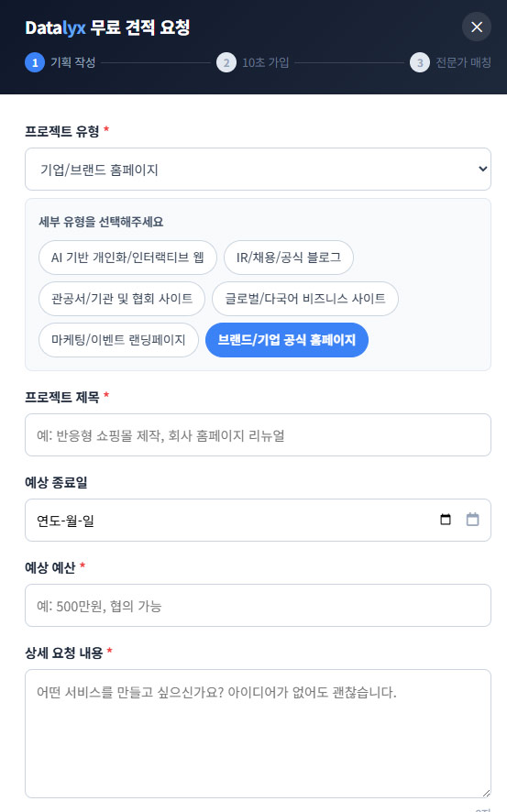Click the step 3 circle icon
The image size is (507, 812).
pos(420,62)
